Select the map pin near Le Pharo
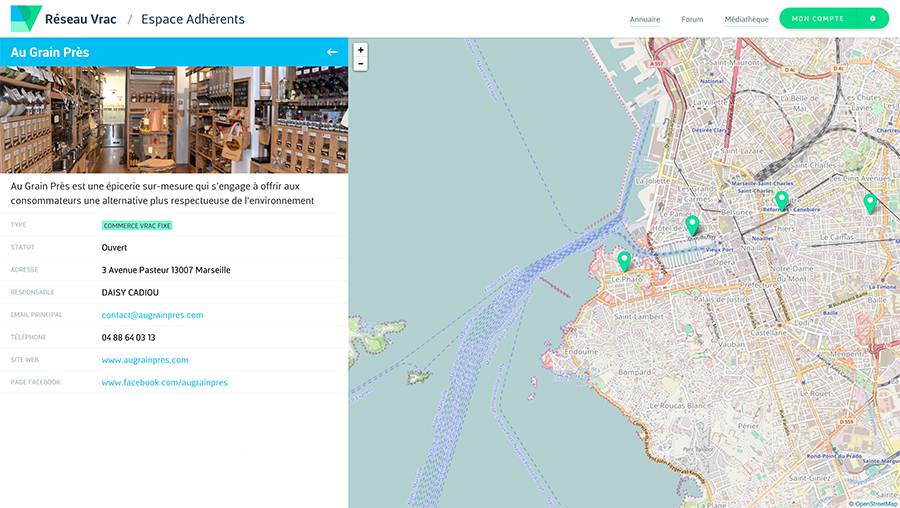Image resolution: width=900 pixels, height=508 pixels. [x=624, y=261]
